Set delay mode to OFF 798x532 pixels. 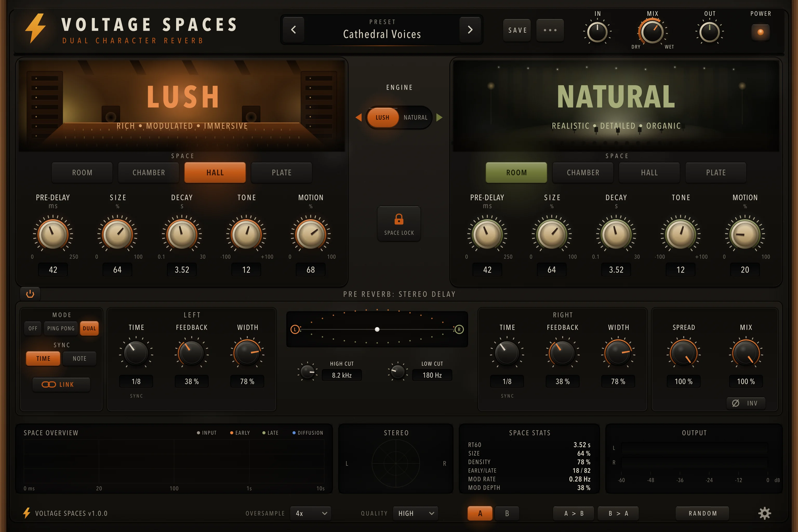[33, 328]
